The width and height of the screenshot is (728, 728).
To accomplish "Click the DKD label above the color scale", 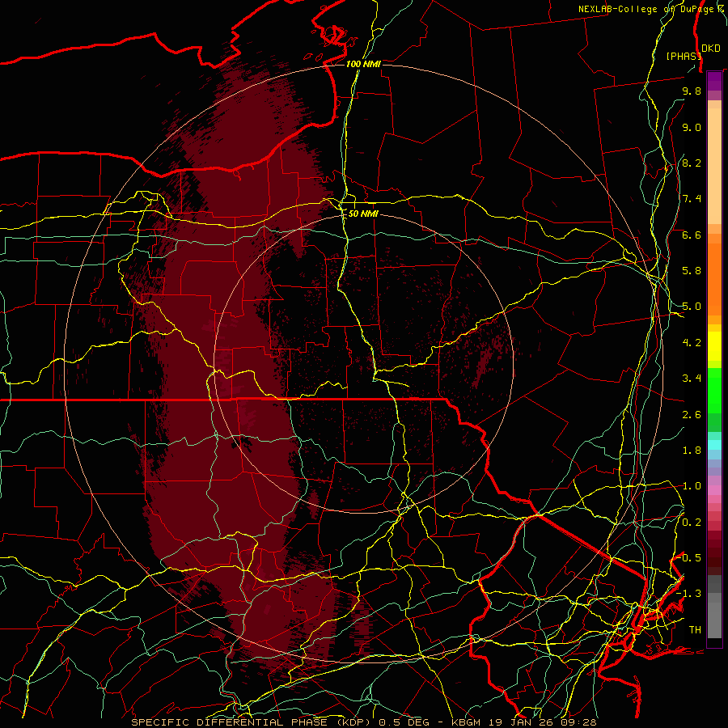I will (711, 49).
